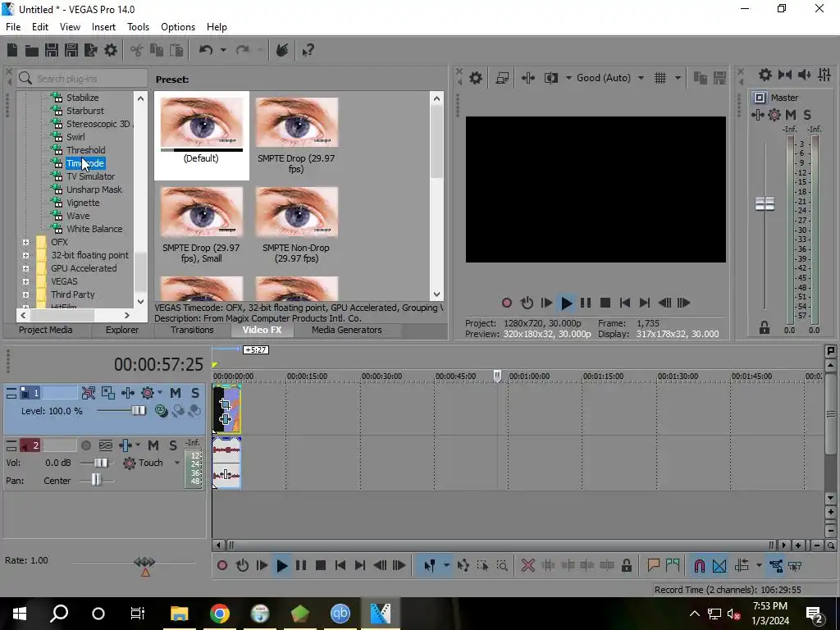
Task: Open a project with the folder toolbar icon
Action: point(32,50)
